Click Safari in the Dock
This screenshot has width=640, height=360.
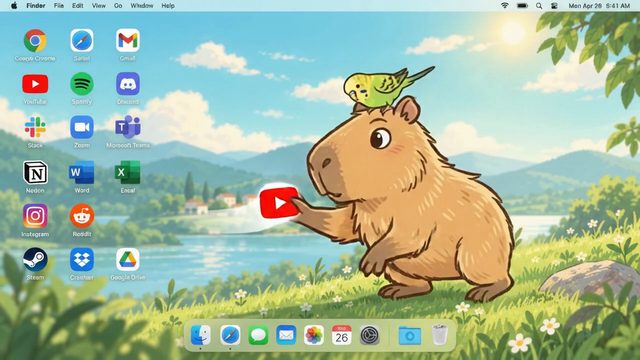point(230,336)
